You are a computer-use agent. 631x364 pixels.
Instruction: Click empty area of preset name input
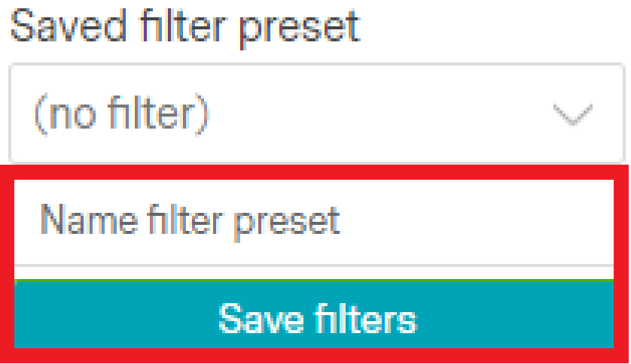482,222
